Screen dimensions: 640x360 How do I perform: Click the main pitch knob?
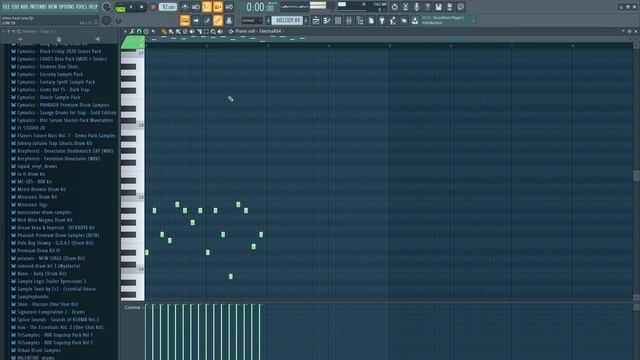pyautogui.click(x=107, y=20)
